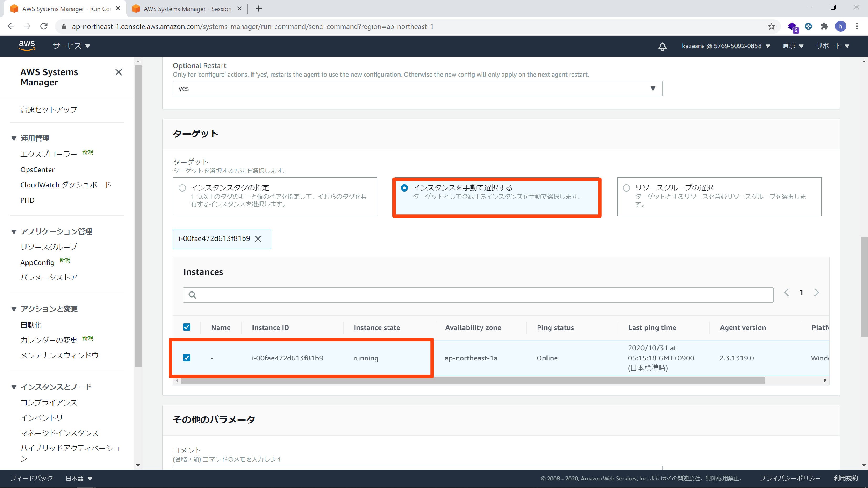Open the kazaana account dropdown
This screenshot has height=488, width=868.
(726, 46)
